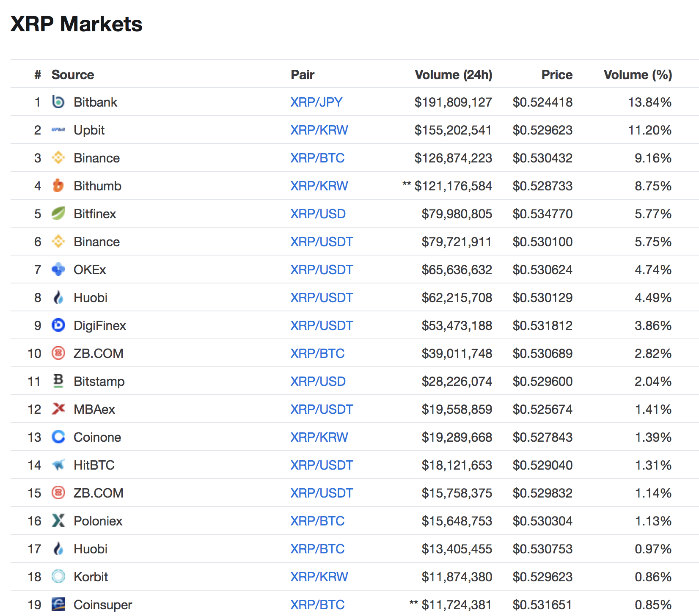Open the XRP/JPY pair on Bitbank
Screen dimensions: 699x616
316,102
